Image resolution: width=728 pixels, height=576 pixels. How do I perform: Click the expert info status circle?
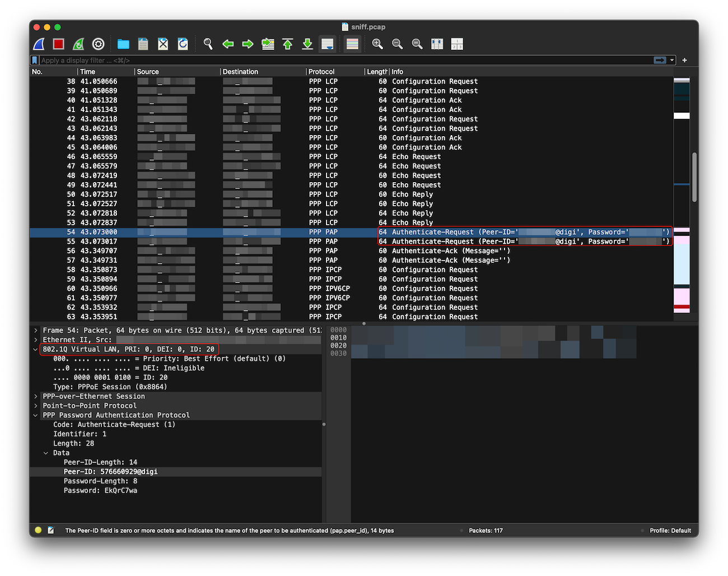click(x=38, y=530)
